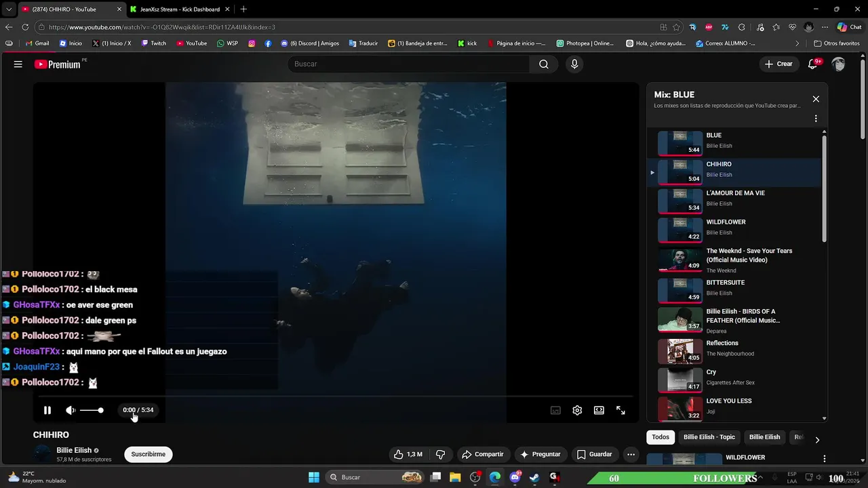Open Discord from taskbar

(x=515, y=477)
